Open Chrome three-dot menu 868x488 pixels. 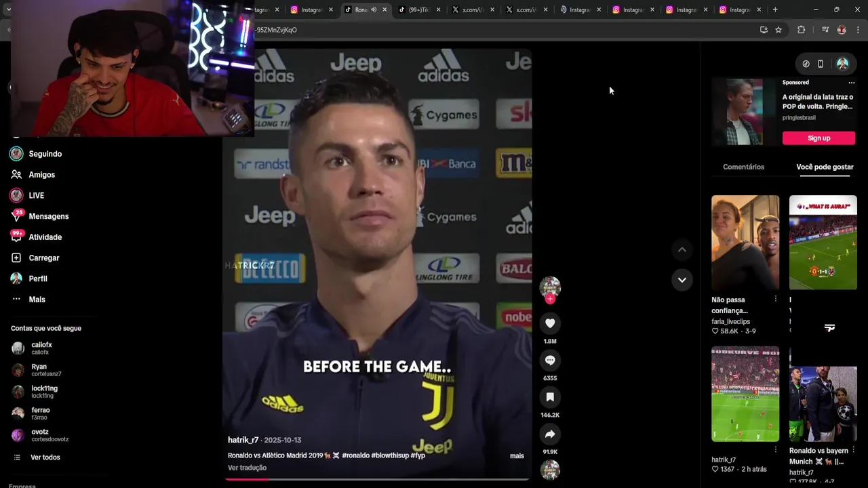point(859,30)
